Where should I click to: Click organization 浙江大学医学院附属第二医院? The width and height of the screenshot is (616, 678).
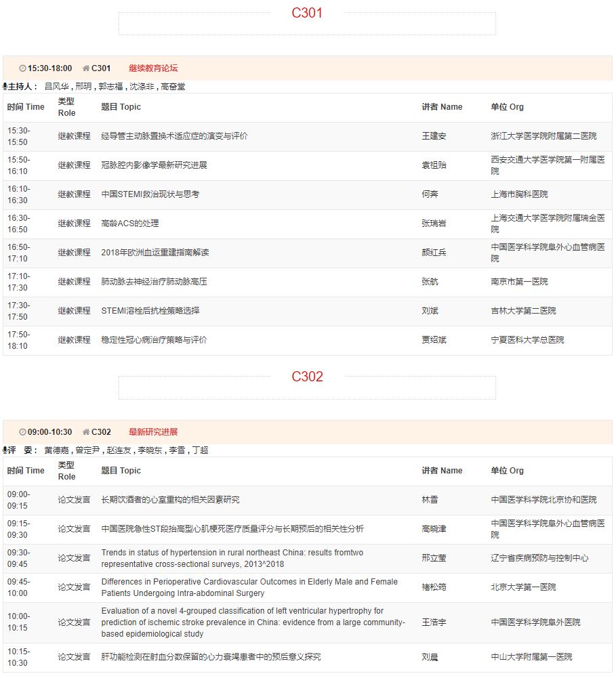click(543, 135)
